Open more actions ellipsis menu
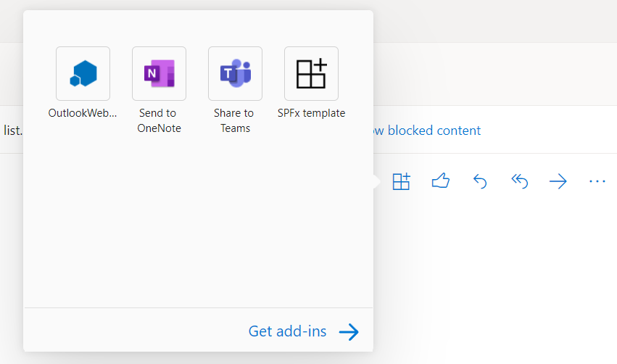617x364 pixels. click(x=597, y=181)
